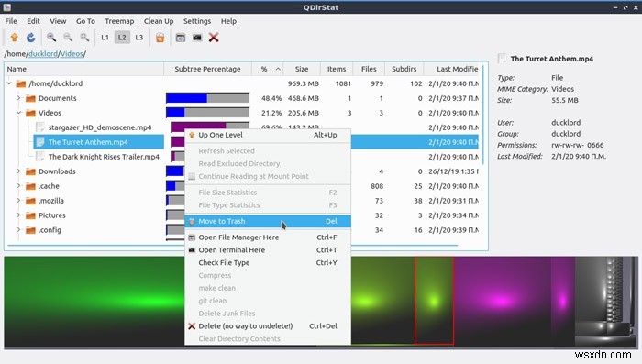
Task: Follow the ducklord breadcrumb link
Action: 43,54
